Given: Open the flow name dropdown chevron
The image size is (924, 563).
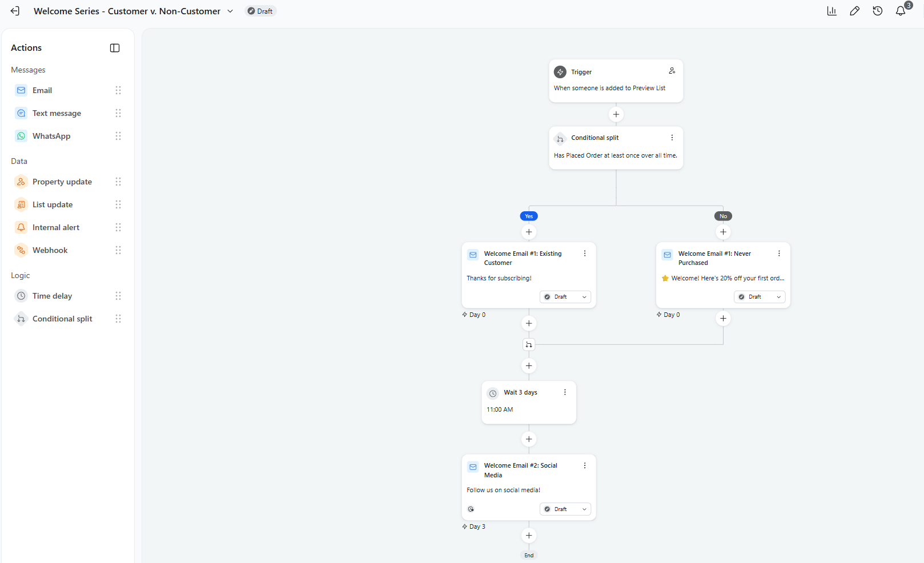Looking at the screenshot, I should pyautogui.click(x=230, y=11).
